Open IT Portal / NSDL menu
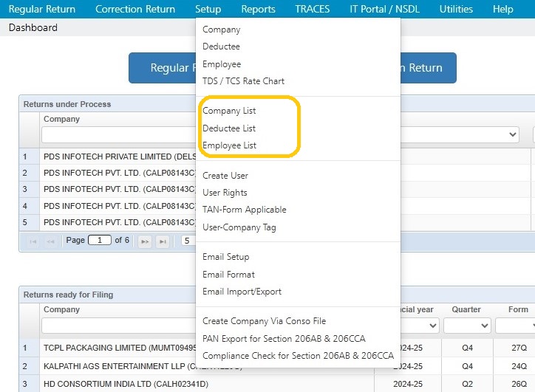This screenshot has width=535, height=392. point(384,9)
